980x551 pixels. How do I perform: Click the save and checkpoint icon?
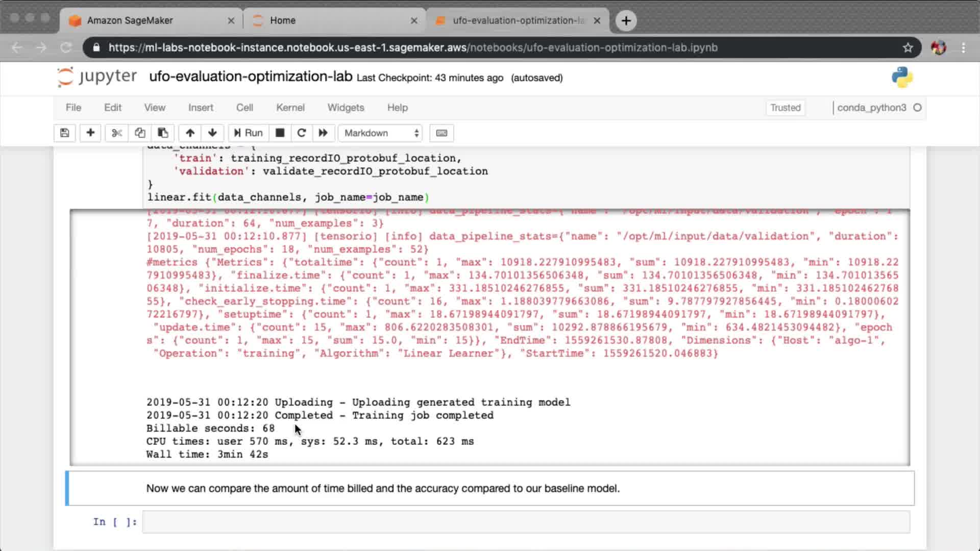tap(64, 133)
